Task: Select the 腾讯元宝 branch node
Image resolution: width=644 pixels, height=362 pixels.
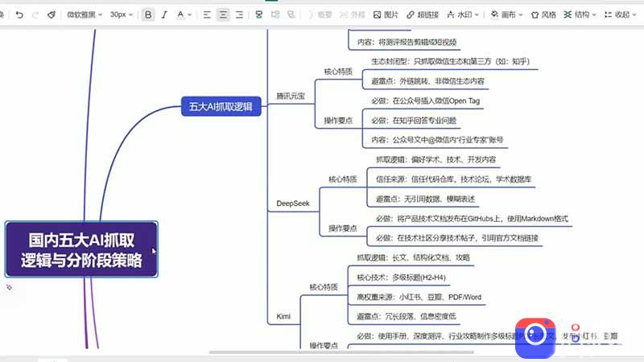Action: click(x=291, y=96)
